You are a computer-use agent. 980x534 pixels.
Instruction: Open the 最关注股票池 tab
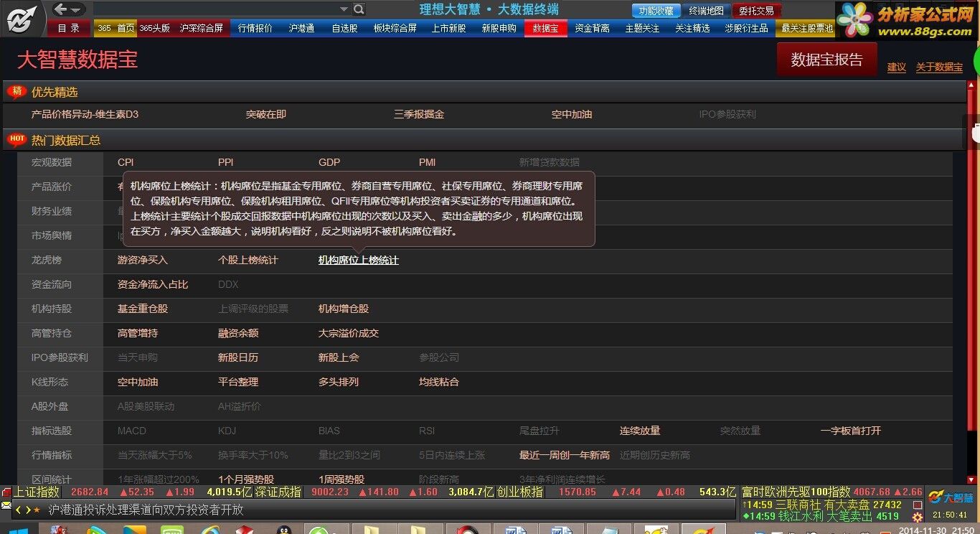[807, 28]
